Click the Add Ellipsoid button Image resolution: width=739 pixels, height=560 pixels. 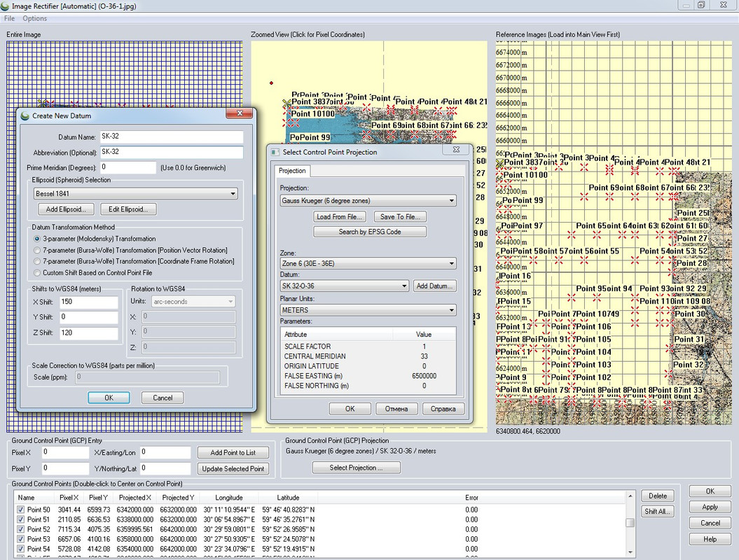(67, 209)
